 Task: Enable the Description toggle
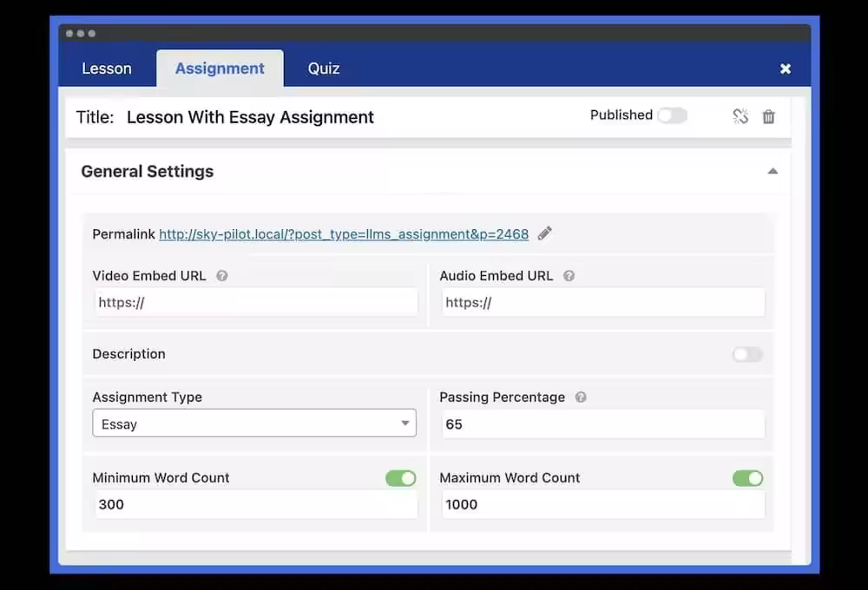pyautogui.click(x=747, y=354)
